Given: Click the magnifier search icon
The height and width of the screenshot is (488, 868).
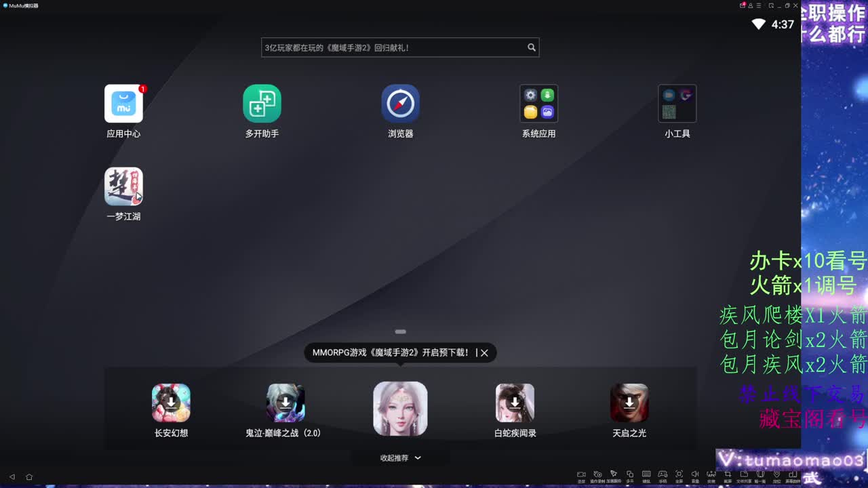Looking at the screenshot, I should (532, 47).
